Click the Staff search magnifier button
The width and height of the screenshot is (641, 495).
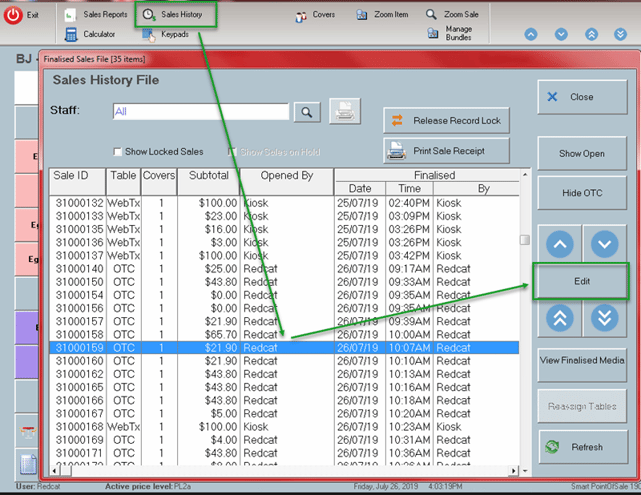[307, 112]
